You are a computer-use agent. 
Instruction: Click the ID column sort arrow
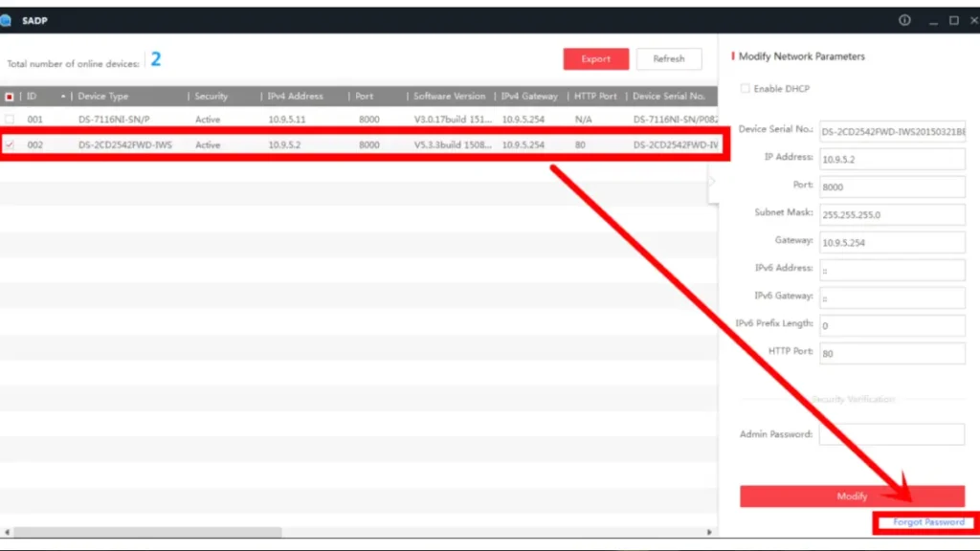(x=64, y=97)
